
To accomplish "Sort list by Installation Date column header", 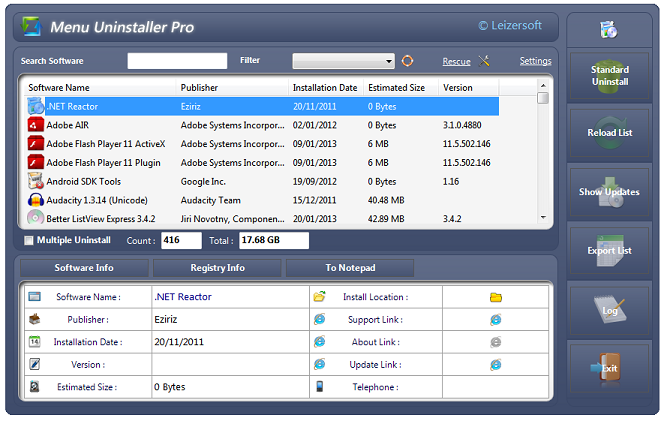I will pyautogui.click(x=325, y=88).
